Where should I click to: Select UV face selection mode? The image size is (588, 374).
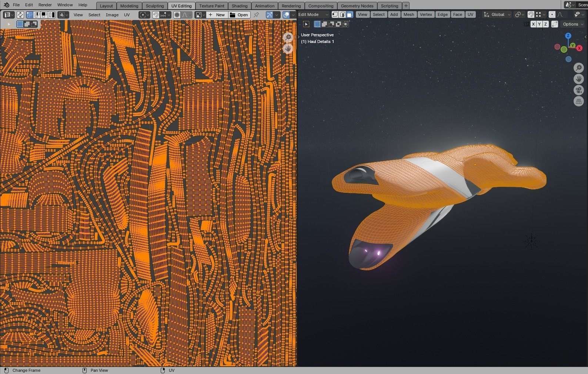[x=44, y=15]
